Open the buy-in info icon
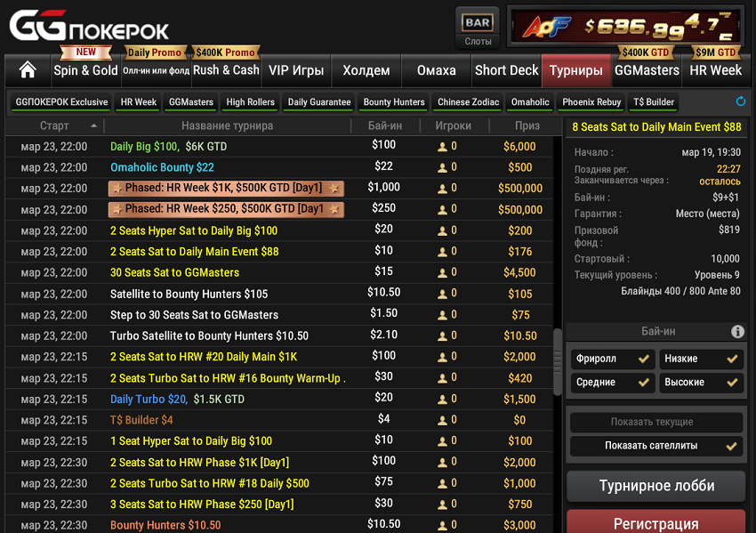The width and height of the screenshot is (756, 533). [x=737, y=331]
